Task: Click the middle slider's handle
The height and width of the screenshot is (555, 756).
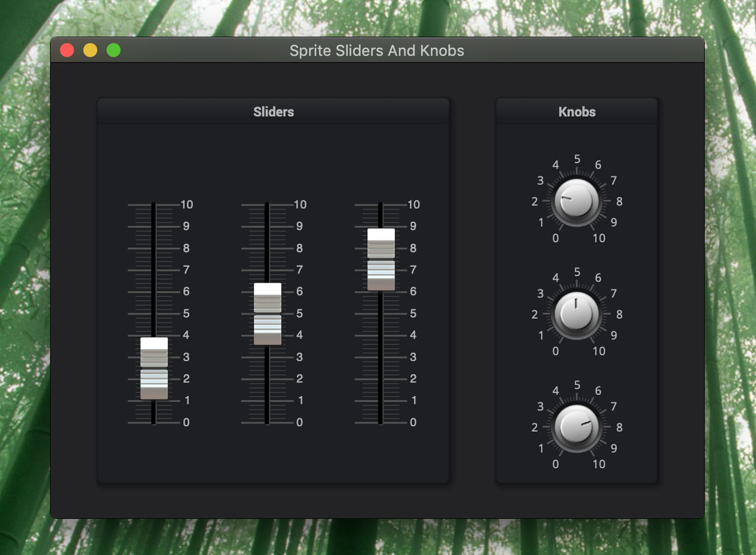Action: coord(268,314)
